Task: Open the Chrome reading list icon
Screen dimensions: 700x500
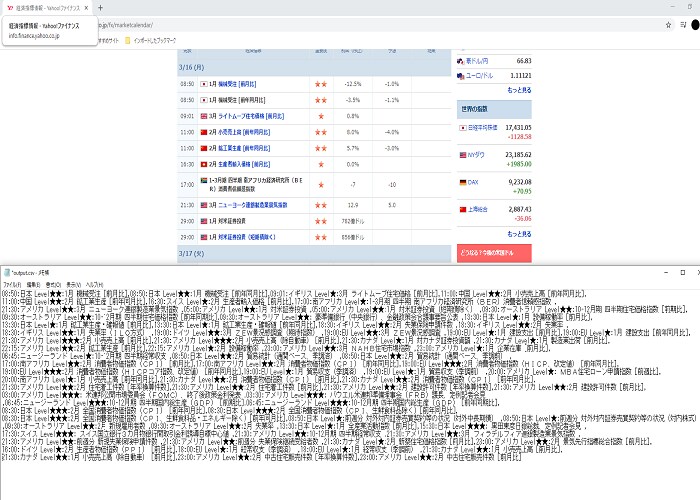Action: click(x=683, y=25)
